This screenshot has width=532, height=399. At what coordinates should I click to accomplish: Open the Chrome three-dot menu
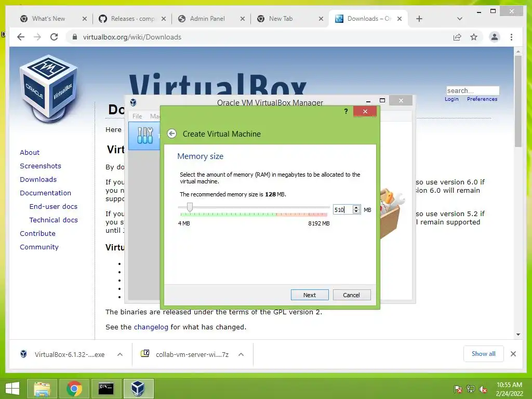click(511, 37)
